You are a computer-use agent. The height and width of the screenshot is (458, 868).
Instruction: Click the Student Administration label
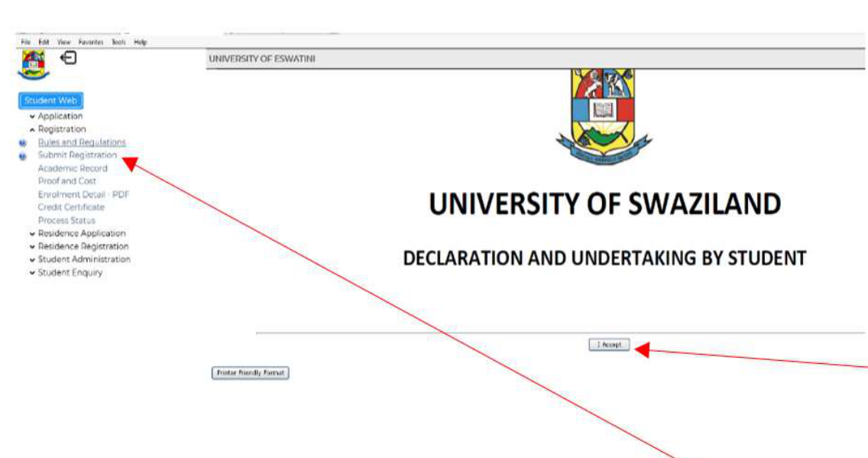(84, 259)
